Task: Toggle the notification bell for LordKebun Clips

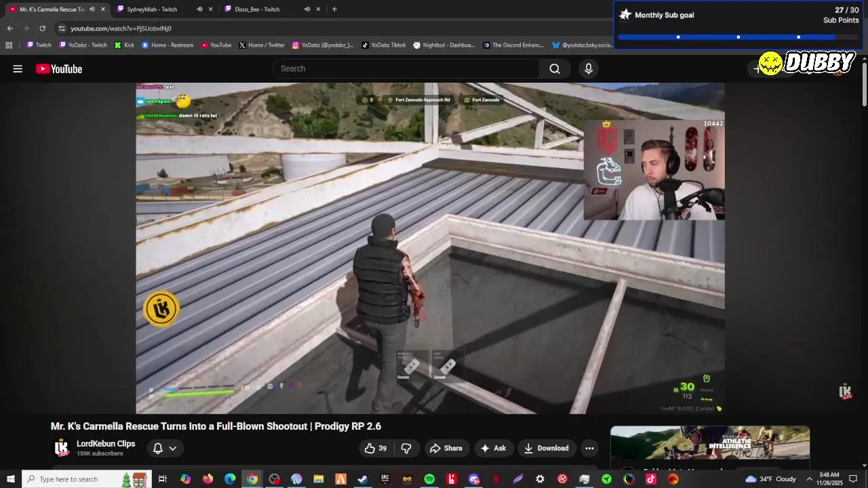Action: coord(157,448)
